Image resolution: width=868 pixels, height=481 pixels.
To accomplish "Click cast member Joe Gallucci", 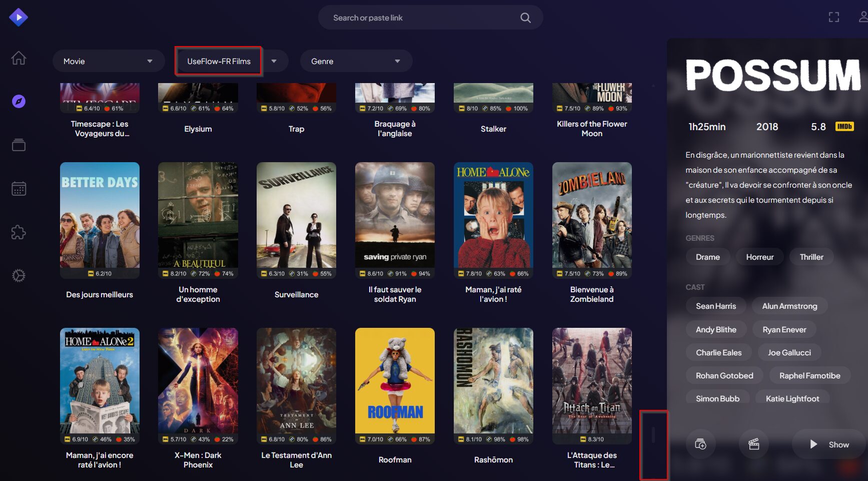I will pos(789,353).
